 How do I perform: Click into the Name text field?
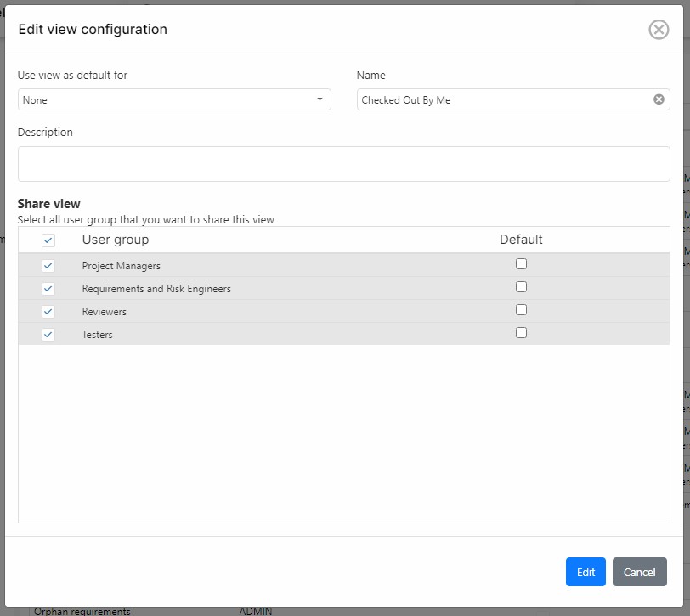tap(501, 99)
